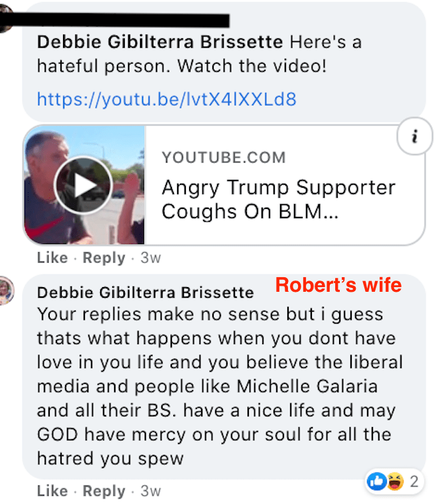Like the "Your replies make no sense" comment
442x504 pixels.
click(52, 491)
